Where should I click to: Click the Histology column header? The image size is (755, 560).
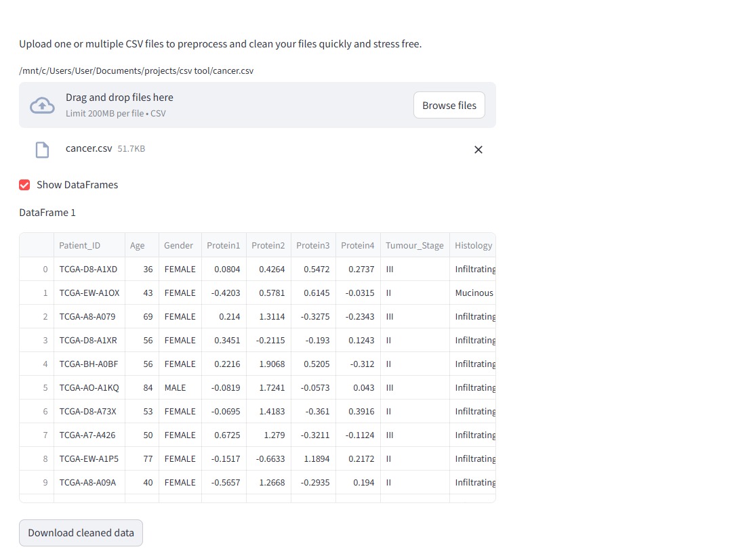coord(473,245)
